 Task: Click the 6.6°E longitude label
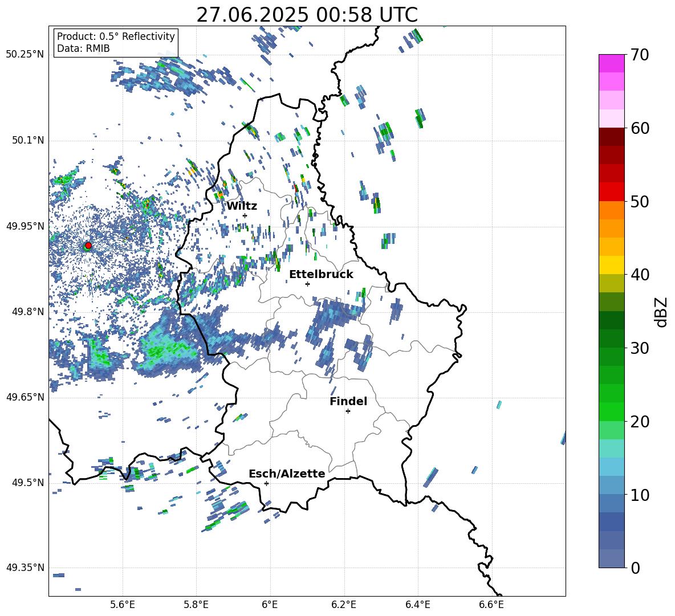[491, 605]
